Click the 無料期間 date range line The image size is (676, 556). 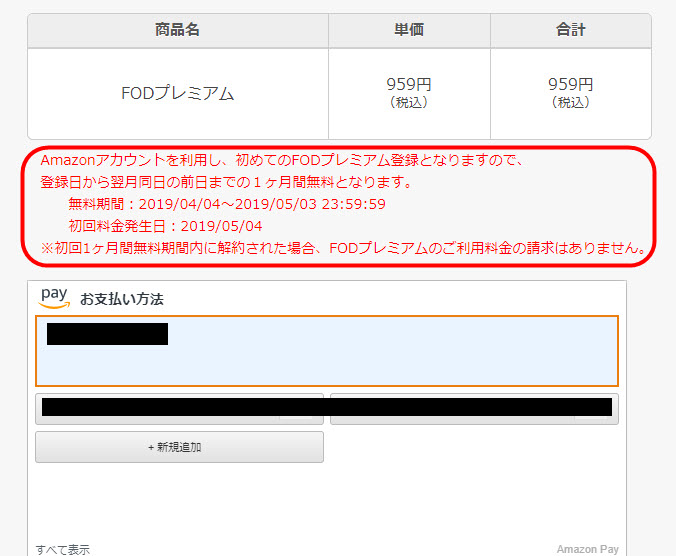point(227,204)
